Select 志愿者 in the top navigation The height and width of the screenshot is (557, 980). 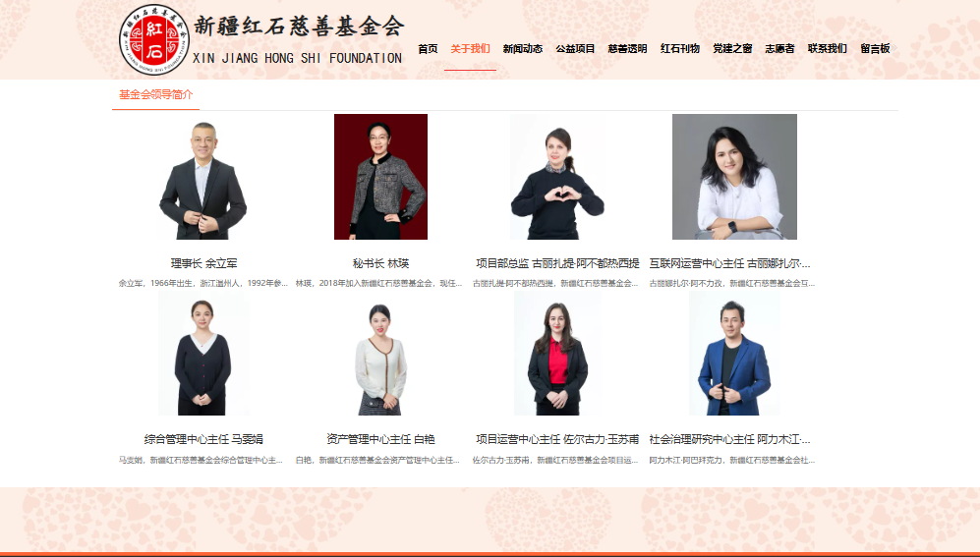(x=780, y=49)
